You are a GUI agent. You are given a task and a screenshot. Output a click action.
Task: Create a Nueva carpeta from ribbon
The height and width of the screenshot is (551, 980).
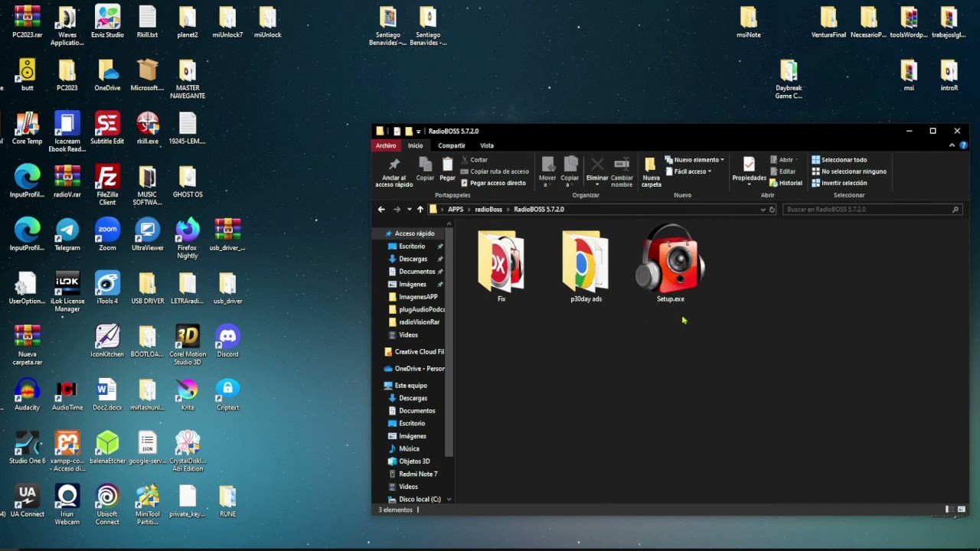[x=651, y=171]
